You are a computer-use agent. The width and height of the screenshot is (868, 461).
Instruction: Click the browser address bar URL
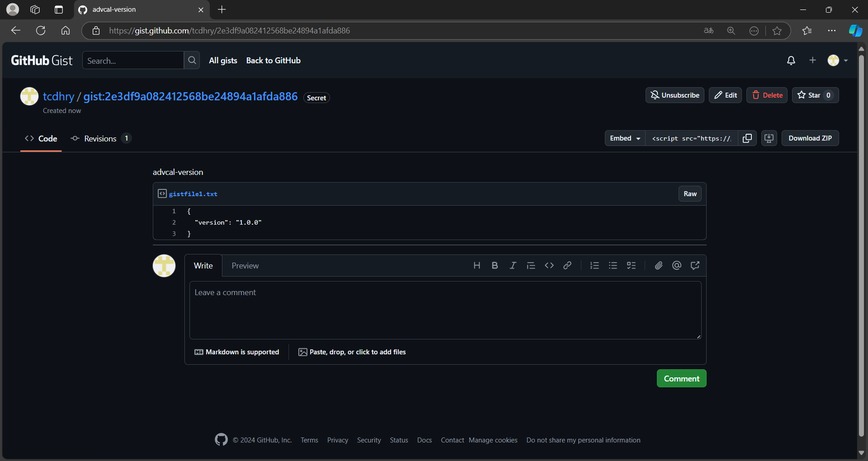229,31
